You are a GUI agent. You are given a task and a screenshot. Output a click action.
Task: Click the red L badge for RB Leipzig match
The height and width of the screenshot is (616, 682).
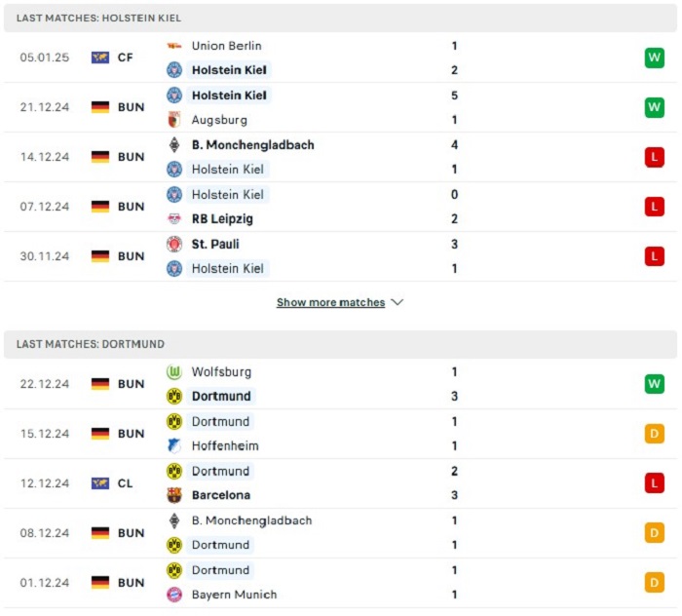click(654, 207)
